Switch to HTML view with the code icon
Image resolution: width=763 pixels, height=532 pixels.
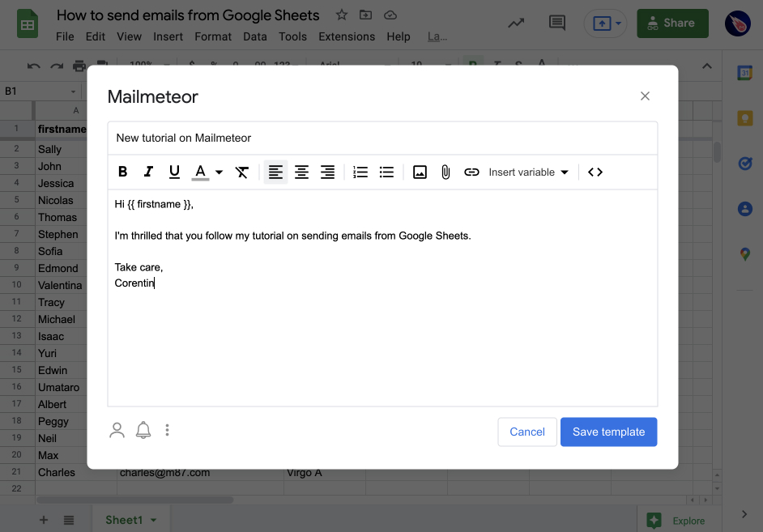pos(595,172)
